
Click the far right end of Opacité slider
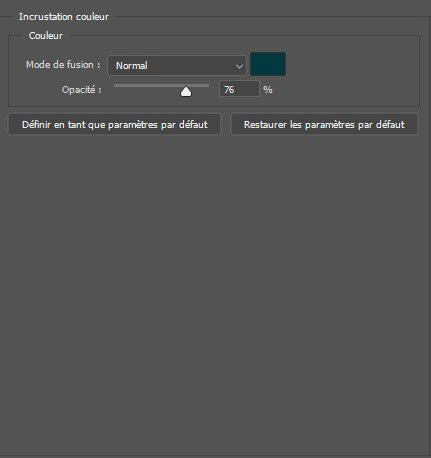pos(208,86)
